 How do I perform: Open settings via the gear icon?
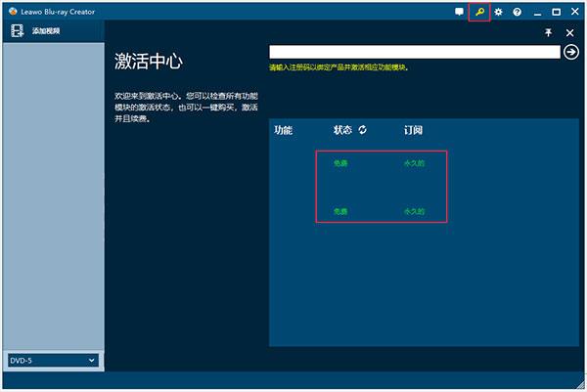(x=498, y=12)
